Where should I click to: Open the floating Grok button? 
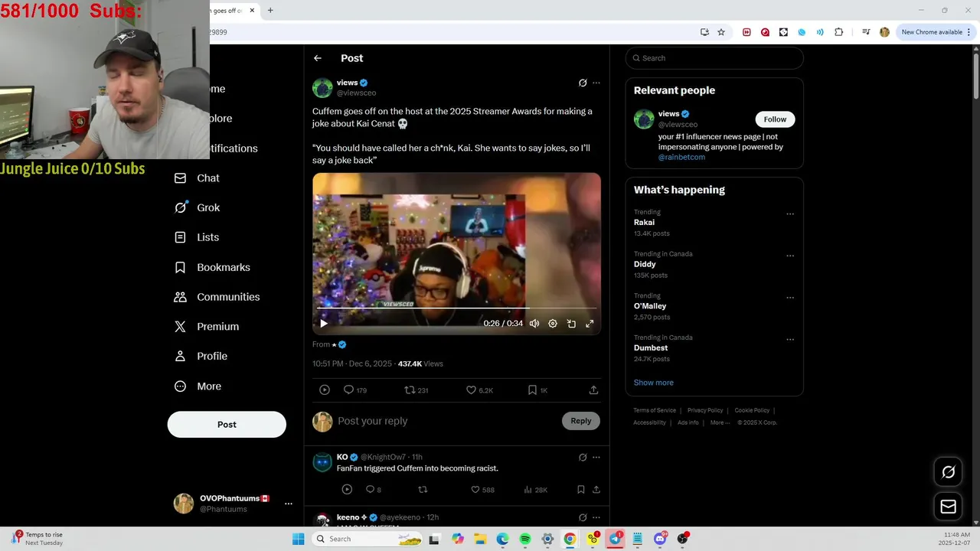tap(948, 472)
